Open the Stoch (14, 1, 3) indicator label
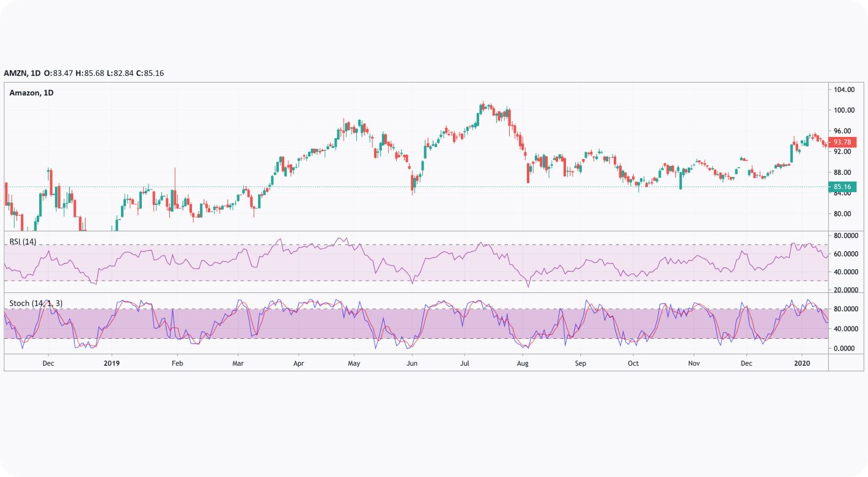This screenshot has width=868, height=477. pyautogui.click(x=35, y=303)
